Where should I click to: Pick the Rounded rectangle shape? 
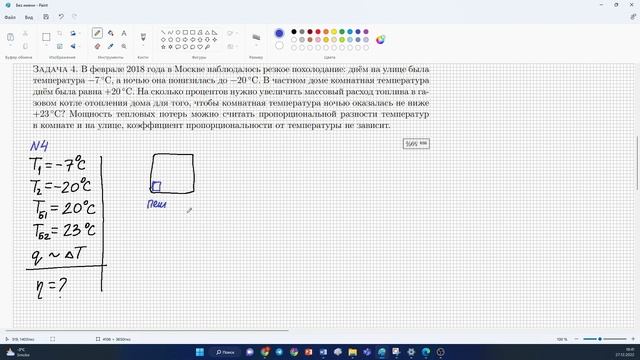click(x=193, y=32)
